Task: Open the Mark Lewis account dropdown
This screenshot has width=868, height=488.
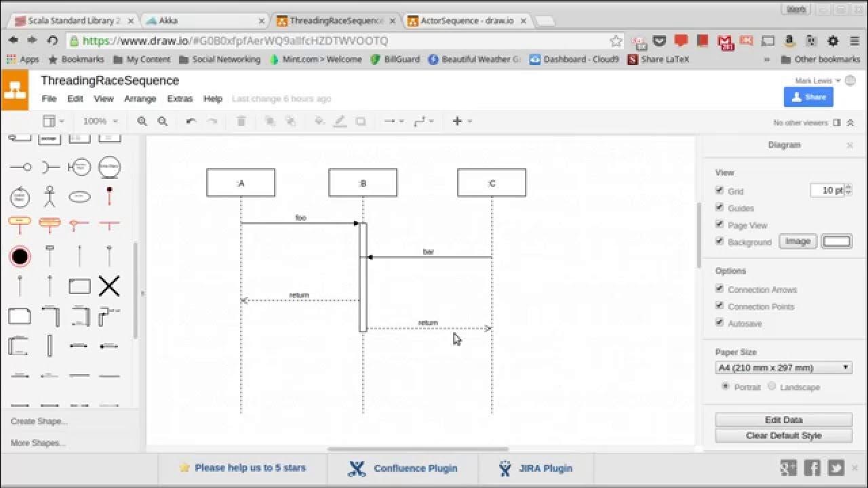Action: 818,81
